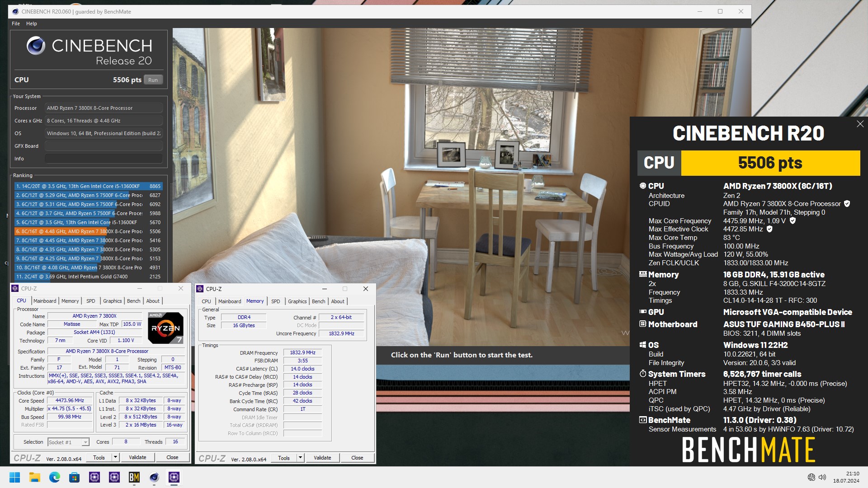868x488 pixels.
Task: Click the System Timers clock icon
Action: click(x=643, y=374)
